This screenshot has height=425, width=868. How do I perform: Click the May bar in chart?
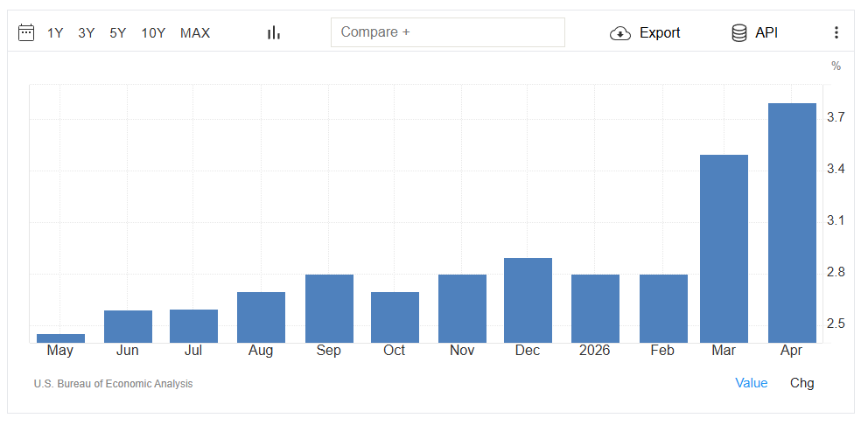61,338
